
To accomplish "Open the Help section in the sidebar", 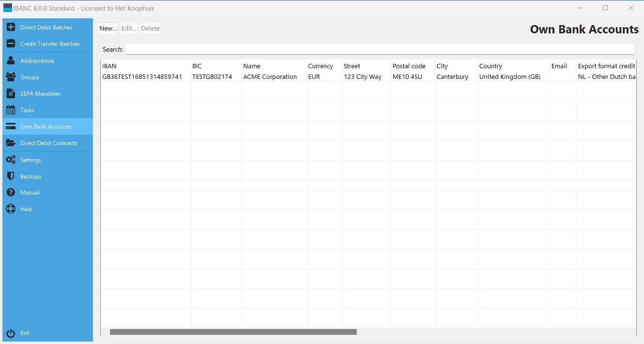I will (26, 209).
